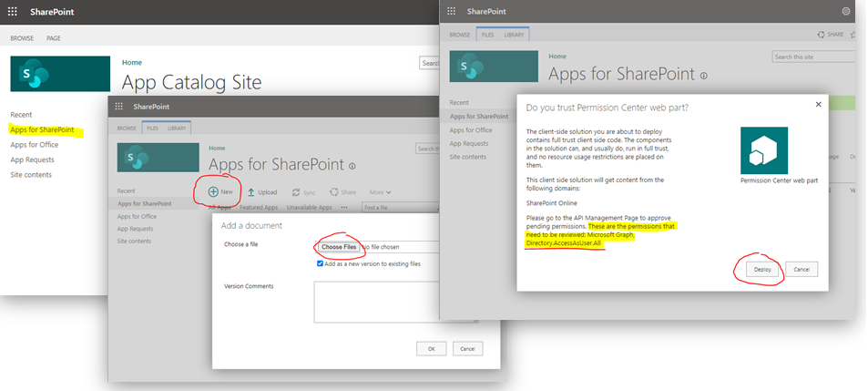The width and height of the screenshot is (868, 391).
Task: Open app launcher waffle in right SharePoint window
Action: click(451, 11)
